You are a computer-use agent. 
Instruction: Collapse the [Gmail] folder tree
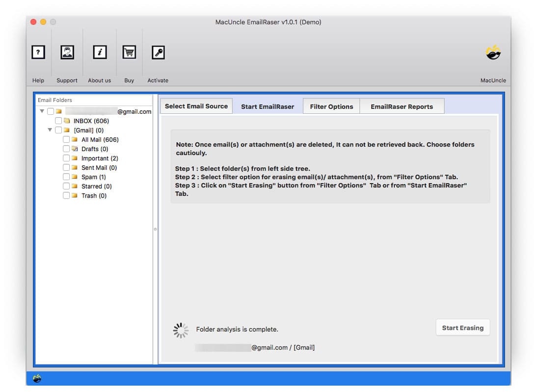click(x=50, y=130)
